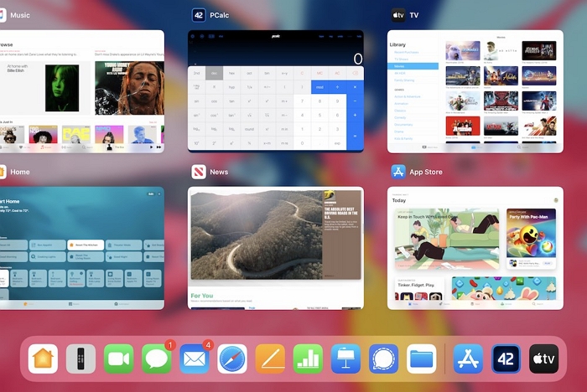Open Pages from the dock
Image resolution: width=587 pixels, height=392 pixels.
[x=270, y=359]
